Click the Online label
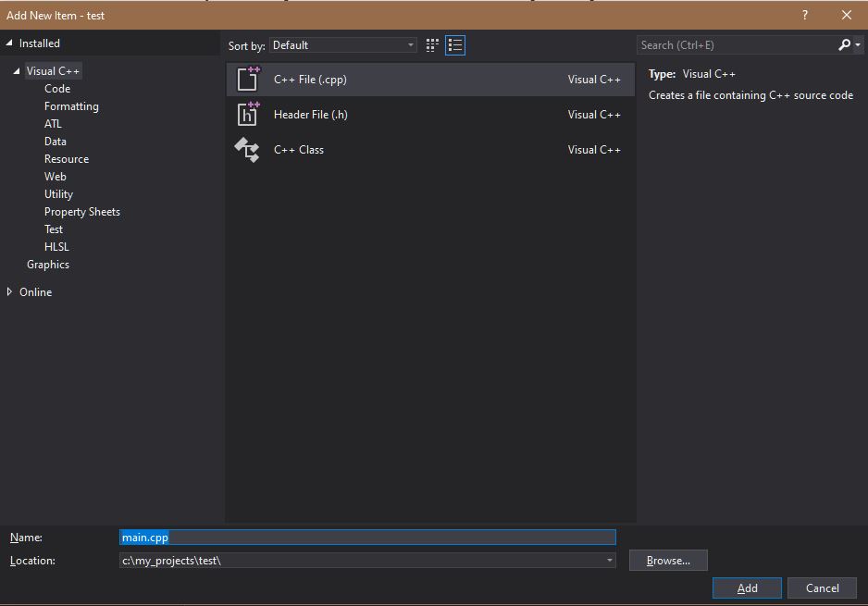This screenshot has height=606, width=868. [x=35, y=292]
